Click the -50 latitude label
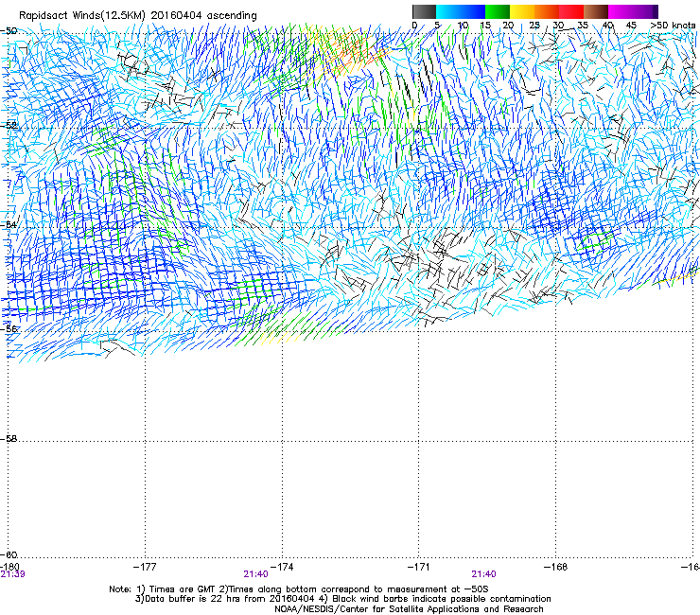This screenshot has width=700, height=615. click(x=9, y=31)
